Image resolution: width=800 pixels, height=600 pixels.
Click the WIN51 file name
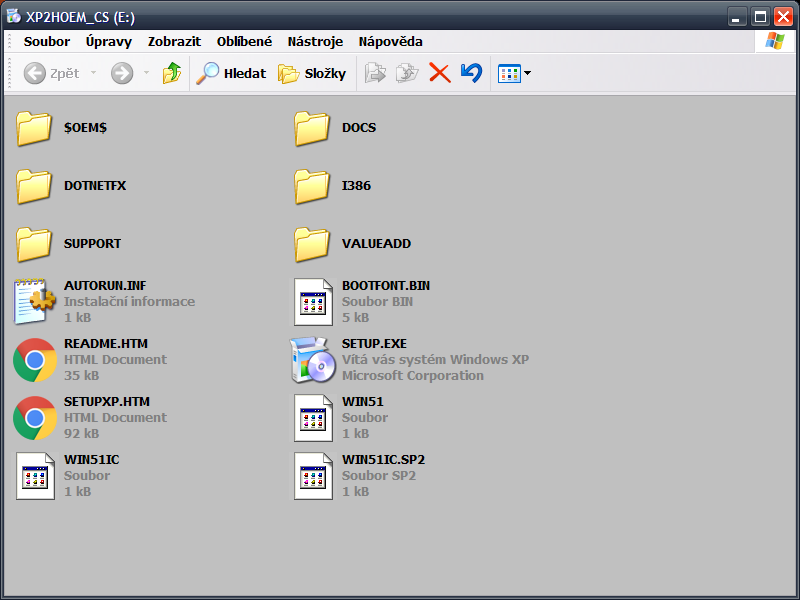[362, 402]
